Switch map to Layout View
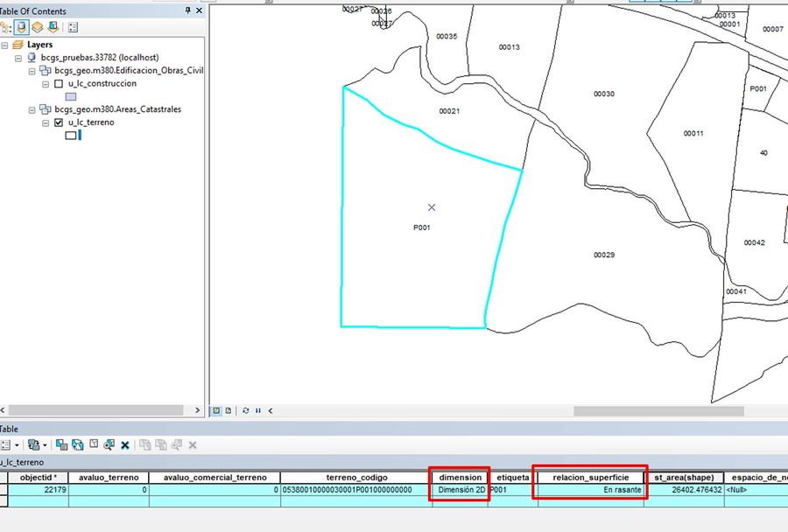Image resolution: width=788 pixels, height=532 pixels. pos(229,410)
